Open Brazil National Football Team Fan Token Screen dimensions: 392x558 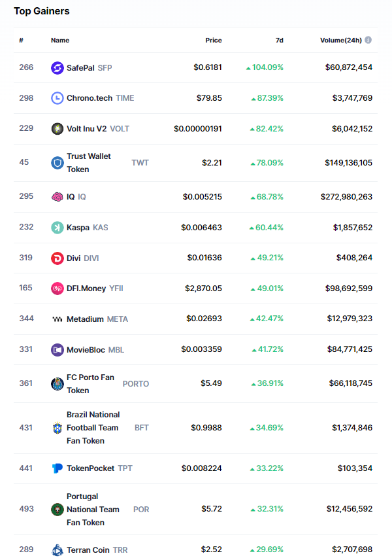(93, 428)
